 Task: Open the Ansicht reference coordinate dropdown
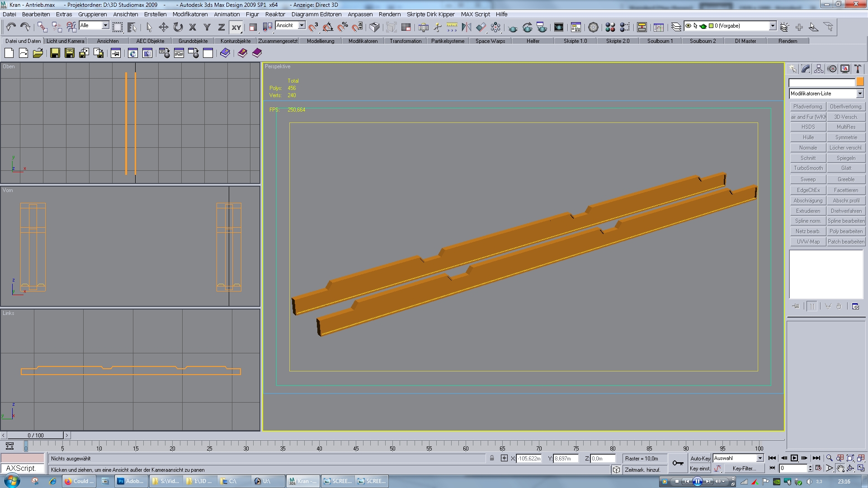(x=302, y=25)
